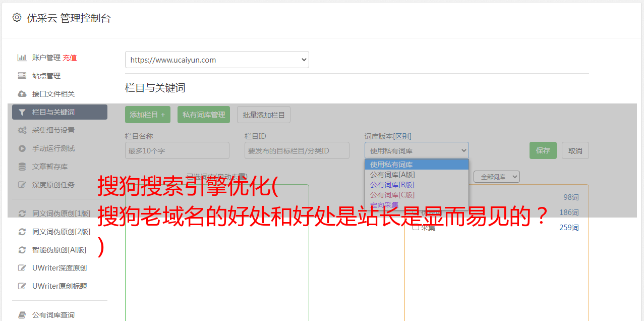Click the 私有词库管理 button
644x321 pixels.
point(204,115)
